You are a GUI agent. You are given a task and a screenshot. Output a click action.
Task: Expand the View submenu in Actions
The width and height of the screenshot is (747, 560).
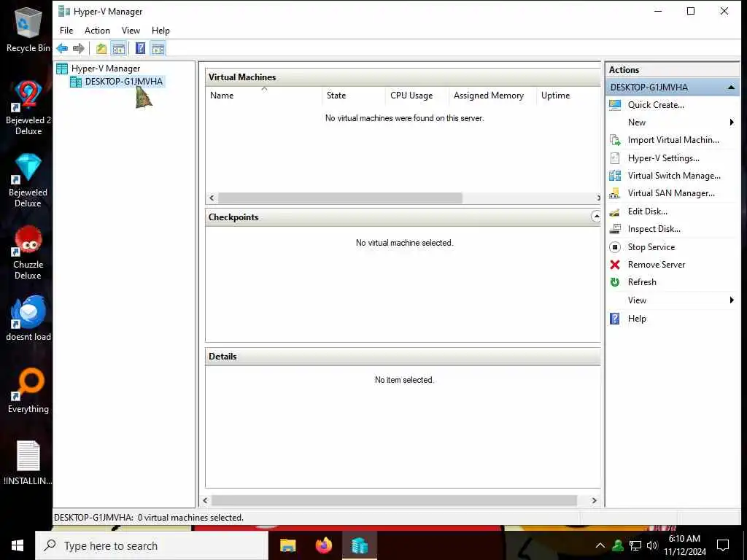tap(672, 300)
